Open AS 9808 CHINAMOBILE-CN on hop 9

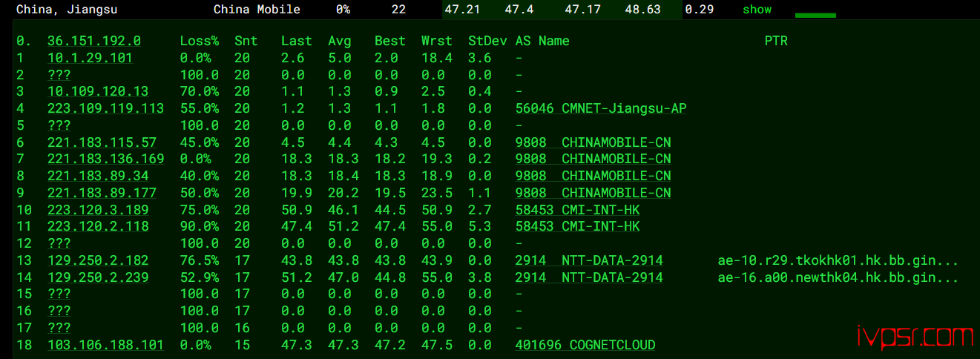pos(593,193)
